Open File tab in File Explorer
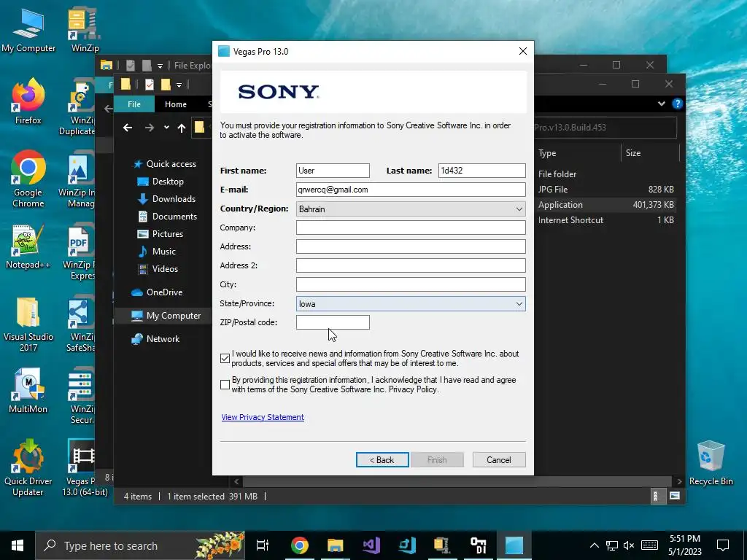Image resolution: width=747 pixels, height=560 pixels. tap(134, 104)
